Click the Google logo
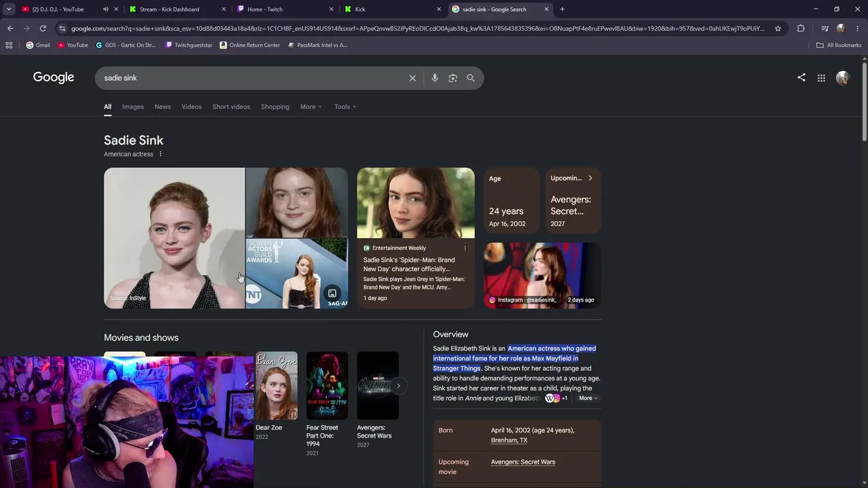868x488 pixels. (54, 77)
